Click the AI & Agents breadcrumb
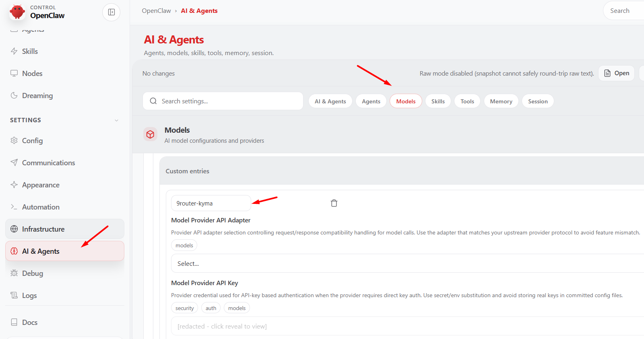The width and height of the screenshot is (644, 339). pyautogui.click(x=199, y=11)
